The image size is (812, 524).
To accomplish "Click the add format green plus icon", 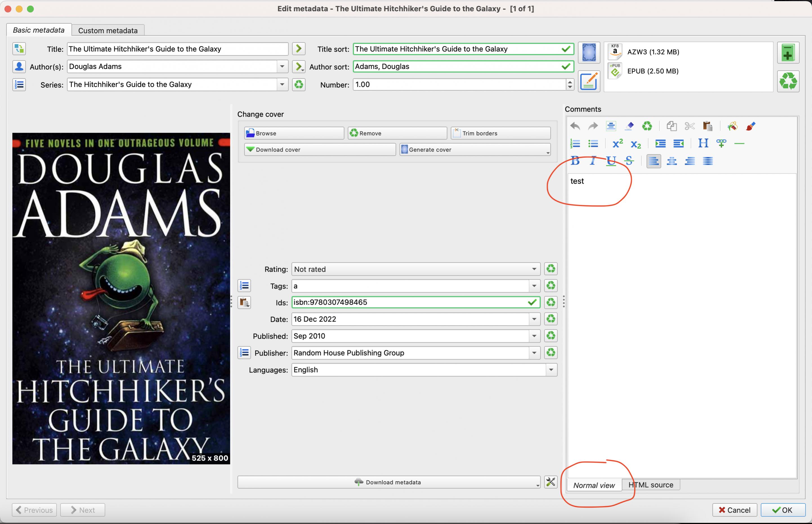I will pos(788,53).
